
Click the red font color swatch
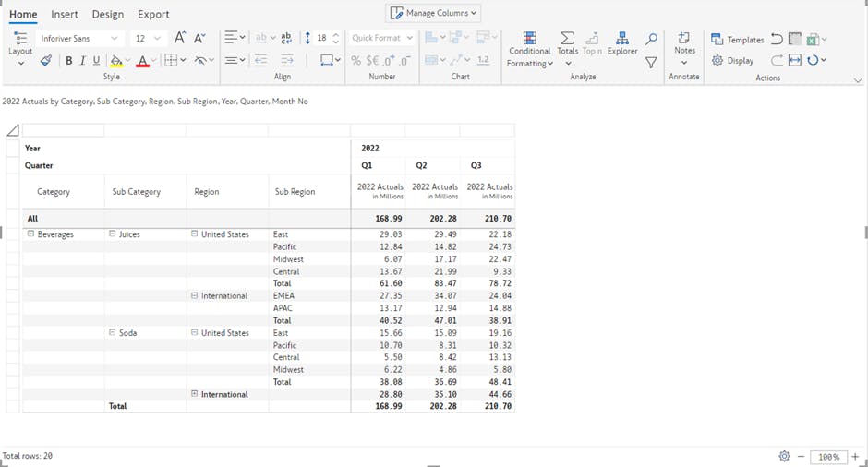click(142, 62)
